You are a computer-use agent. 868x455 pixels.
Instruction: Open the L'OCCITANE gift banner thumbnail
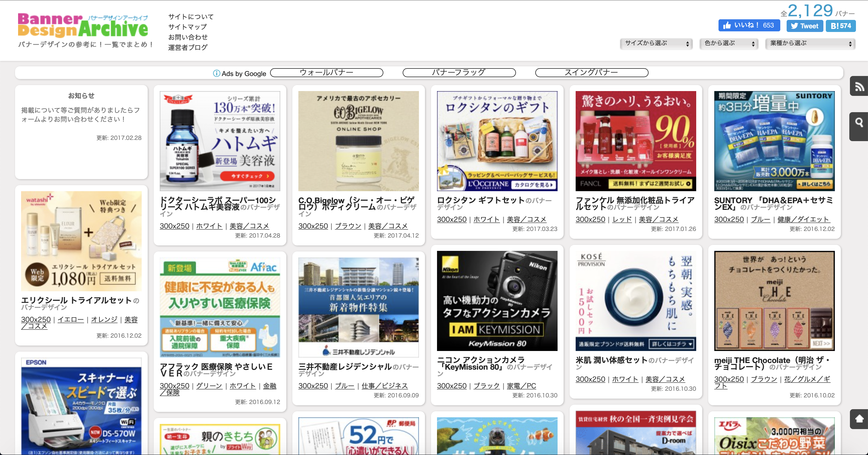point(497,141)
